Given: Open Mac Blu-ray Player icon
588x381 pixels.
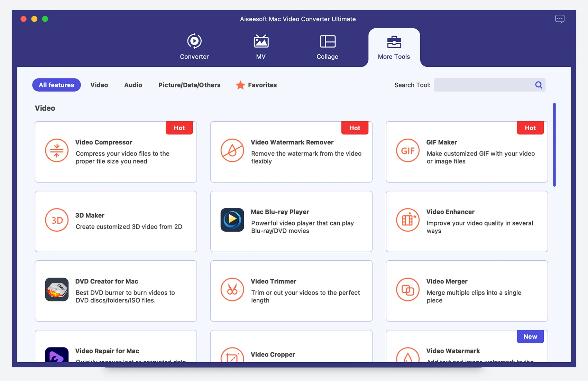Looking at the screenshot, I should [x=232, y=220].
